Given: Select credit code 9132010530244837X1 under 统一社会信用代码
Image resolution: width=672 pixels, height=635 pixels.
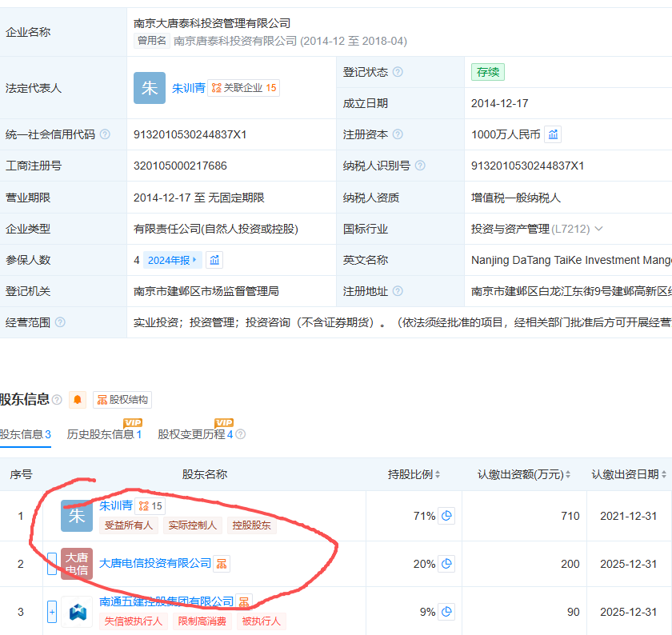Looking at the screenshot, I should tap(190, 134).
